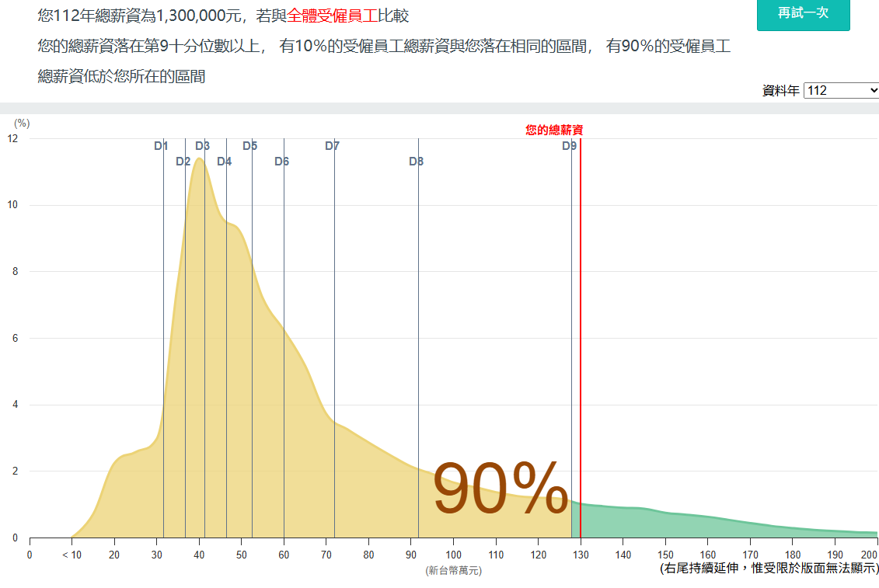This screenshot has width=879, height=588.
Task: Click the large 90% chart label
Action: click(x=501, y=488)
